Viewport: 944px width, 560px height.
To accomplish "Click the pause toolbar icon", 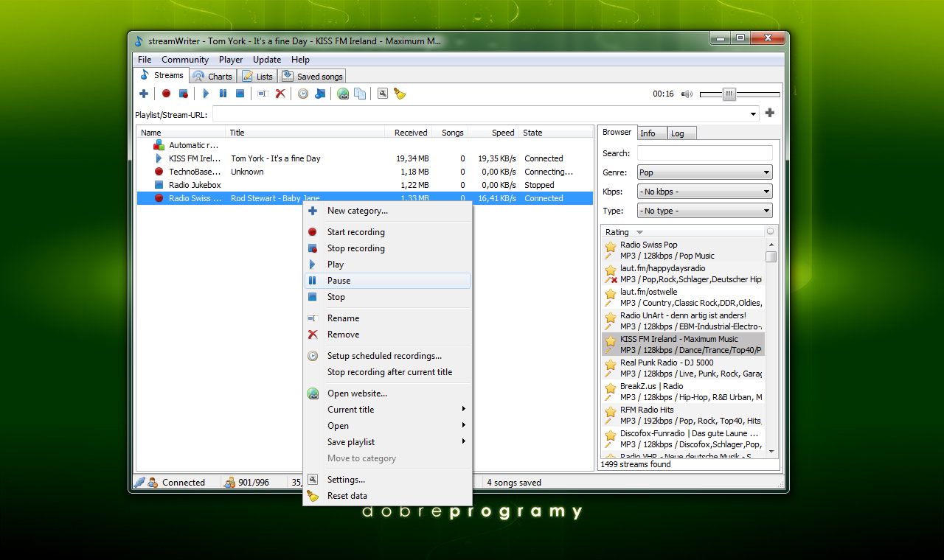I will tap(223, 94).
